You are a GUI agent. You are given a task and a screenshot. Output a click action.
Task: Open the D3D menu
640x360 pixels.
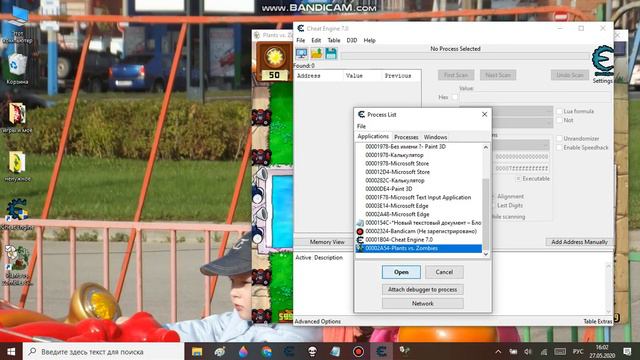coord(352,40)
